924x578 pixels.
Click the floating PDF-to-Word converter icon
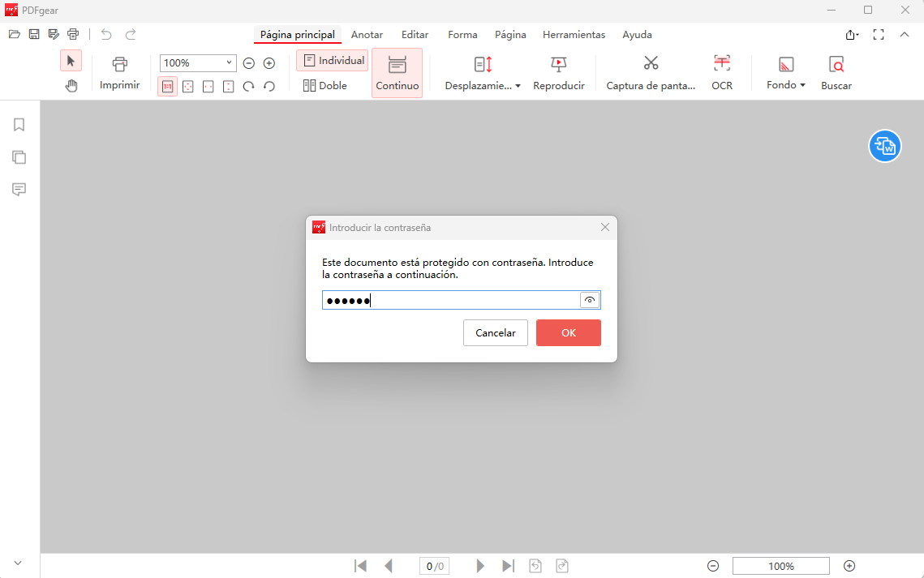point(885,146)
